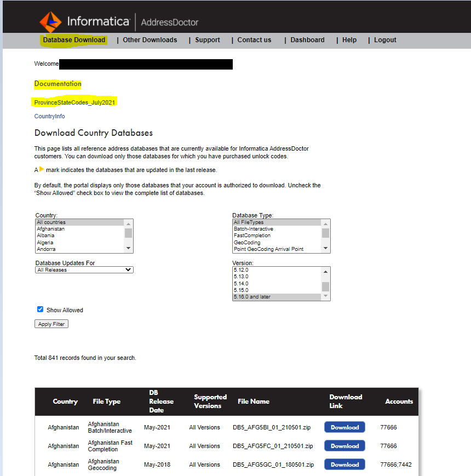Click the Total 841 records found text
Viewport: 471px width, 476px height.
(85, 358)
